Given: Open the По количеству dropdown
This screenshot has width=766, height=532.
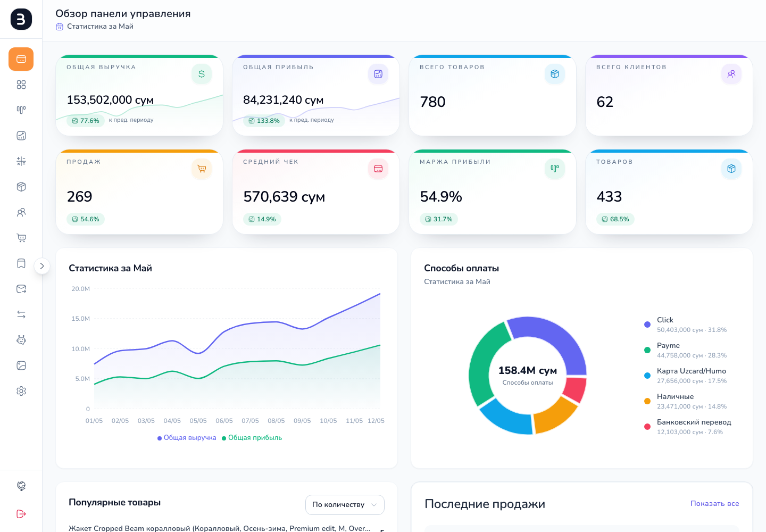Looking at the screenshot, I should click(345, 505).
